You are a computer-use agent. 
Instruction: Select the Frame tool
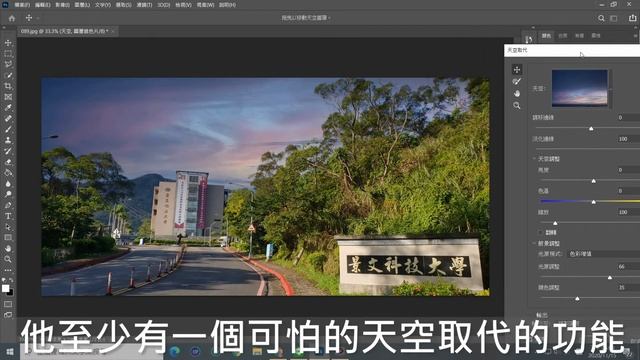point(8,97)
